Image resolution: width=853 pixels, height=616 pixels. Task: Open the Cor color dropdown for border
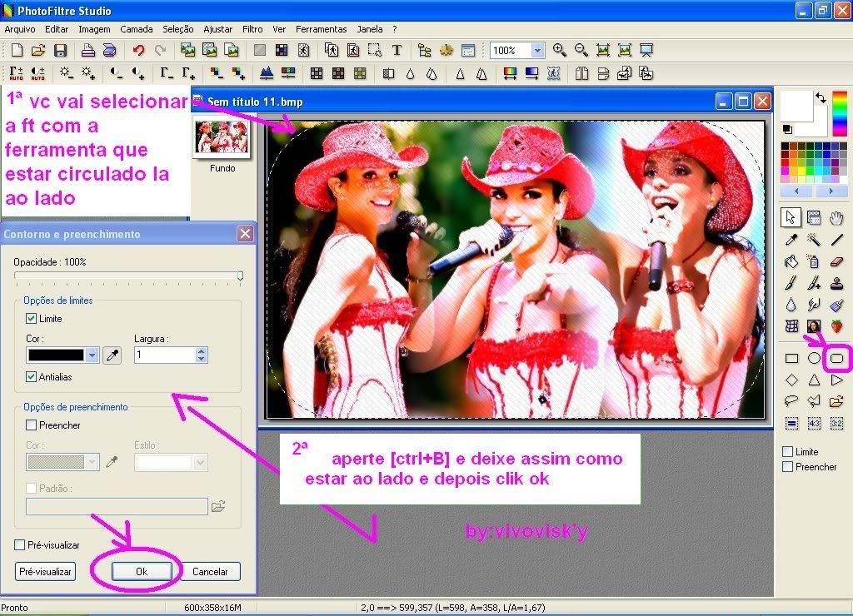coord(92,355)
